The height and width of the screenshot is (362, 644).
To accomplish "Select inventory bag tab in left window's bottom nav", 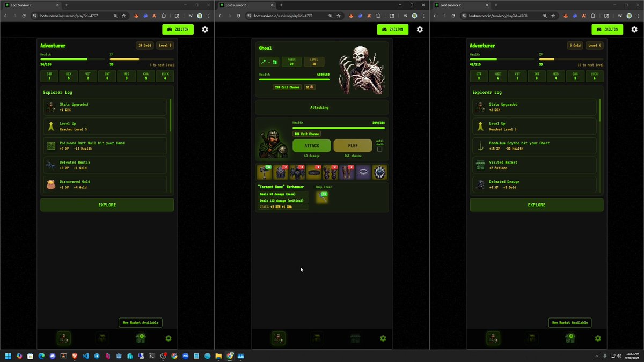I will pyautogui.click(x=102, y=338).
